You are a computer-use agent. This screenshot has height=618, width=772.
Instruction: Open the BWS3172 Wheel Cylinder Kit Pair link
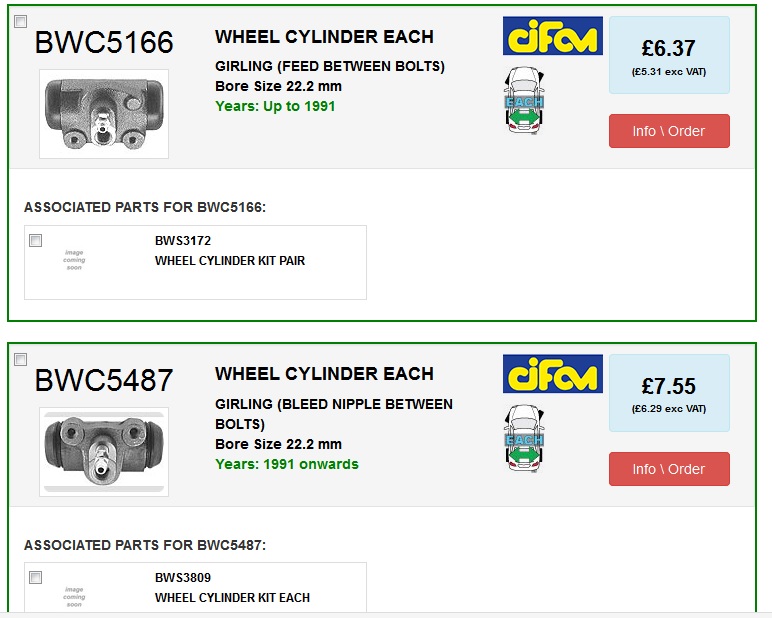click(230, 260)
